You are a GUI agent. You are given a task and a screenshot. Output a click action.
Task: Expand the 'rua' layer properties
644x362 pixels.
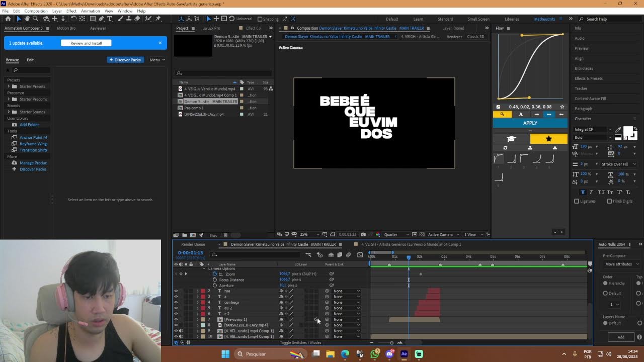198,291
